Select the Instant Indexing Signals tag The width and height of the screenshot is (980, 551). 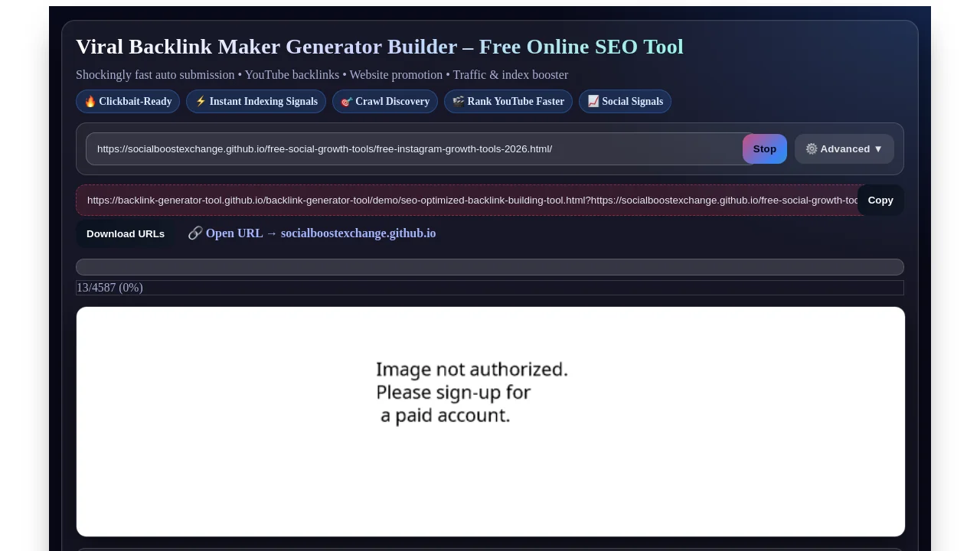click(256, 102)
